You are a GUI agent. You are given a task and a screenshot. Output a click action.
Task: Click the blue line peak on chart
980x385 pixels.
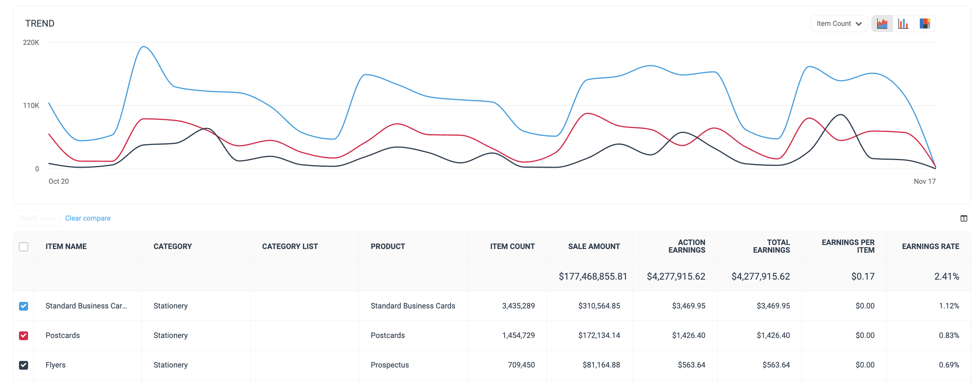[x=144, y=47]
